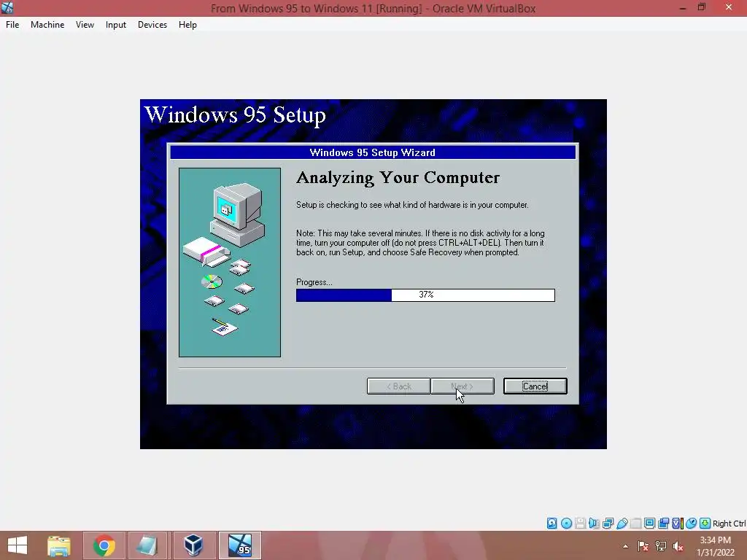Open Google Chrome from the taskbar
Viewport: 747px width, 560px height.
click(x=104, y=545)
